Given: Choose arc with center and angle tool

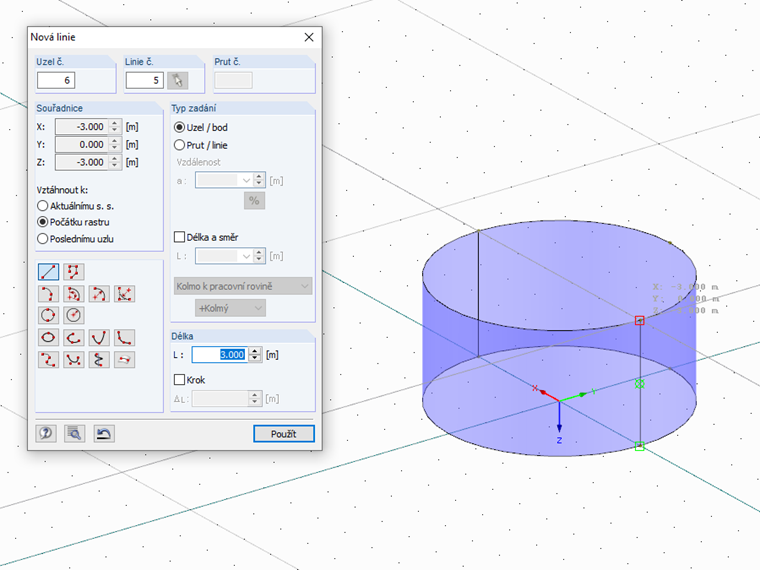Looking at the screenshot, I should coord(73,294).
